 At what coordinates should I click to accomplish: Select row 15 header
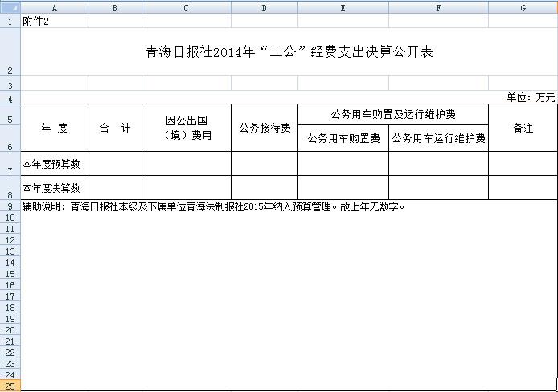pos(10,274)
